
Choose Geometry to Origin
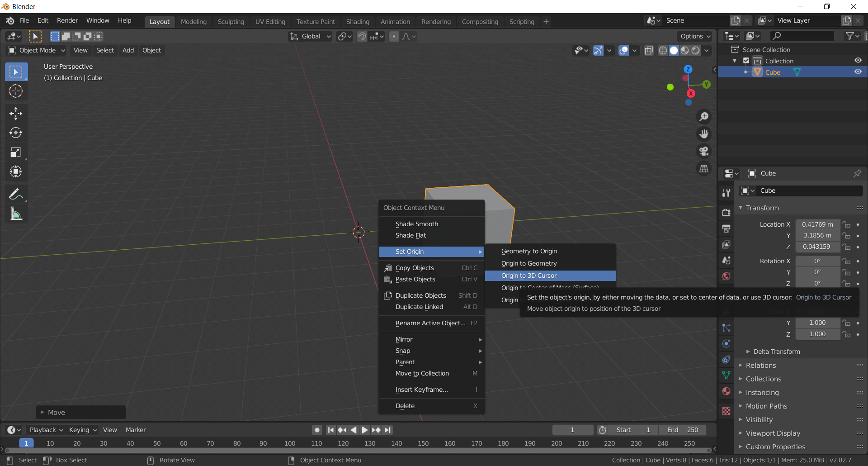point(550,251)
